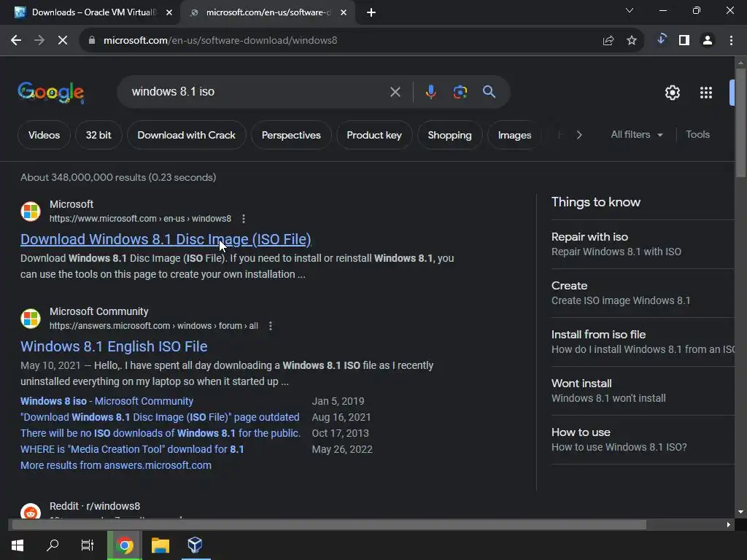Clear the search box text
Screen dimensions: 747x560
point(395,92)
